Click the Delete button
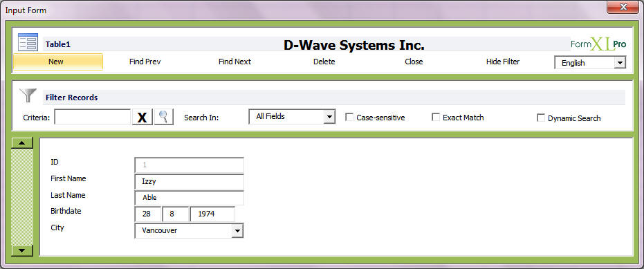Image resolution: width=644 pixels, height=269 pixels. (x=324, y=62)
